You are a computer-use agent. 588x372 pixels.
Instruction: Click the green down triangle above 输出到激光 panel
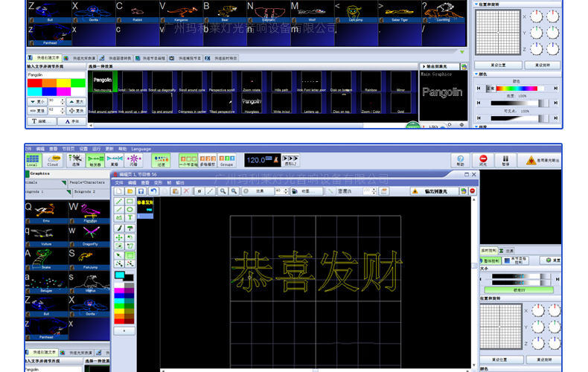pos(462,52)
